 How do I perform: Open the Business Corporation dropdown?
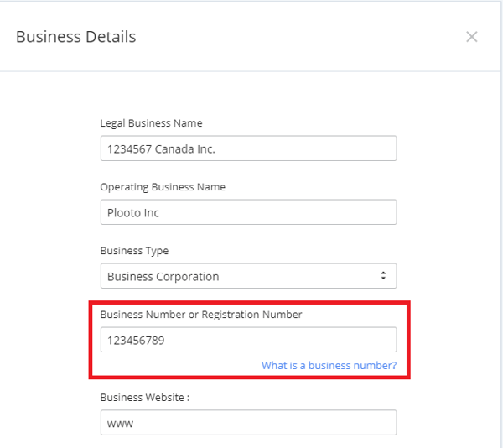click(x=249, y=276)
